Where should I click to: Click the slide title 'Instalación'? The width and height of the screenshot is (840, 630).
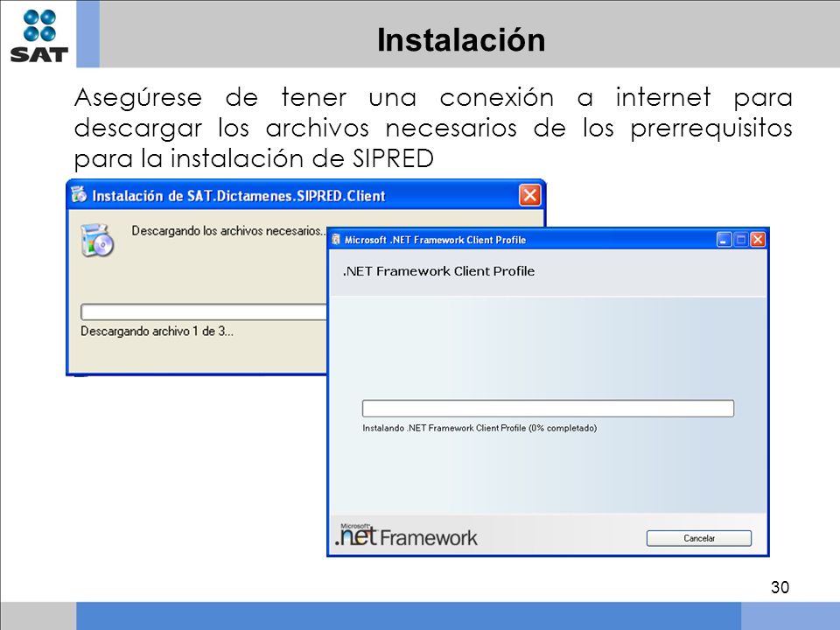coord(461,39)
